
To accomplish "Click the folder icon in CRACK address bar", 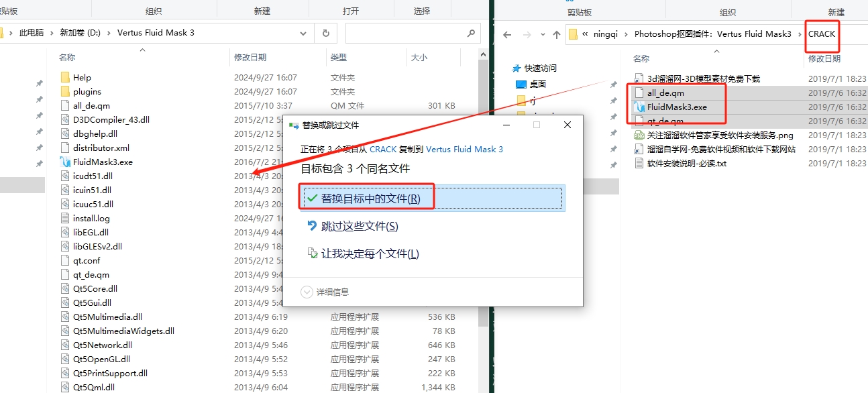I will 574,34.
